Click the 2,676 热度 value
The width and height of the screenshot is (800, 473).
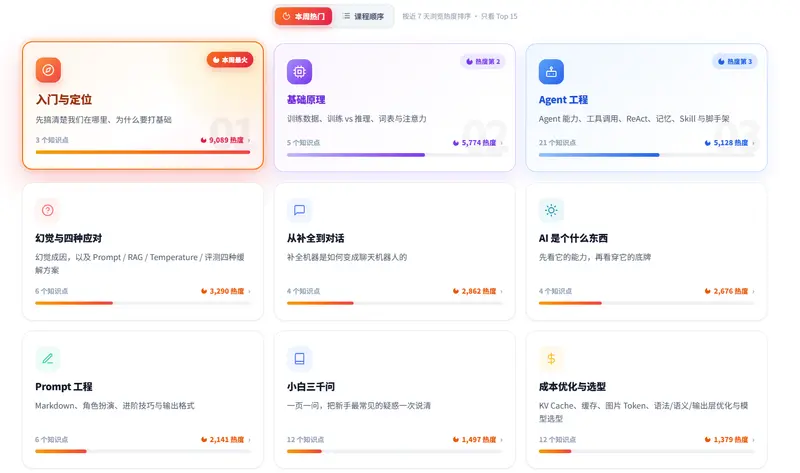(x=727, y=291)
